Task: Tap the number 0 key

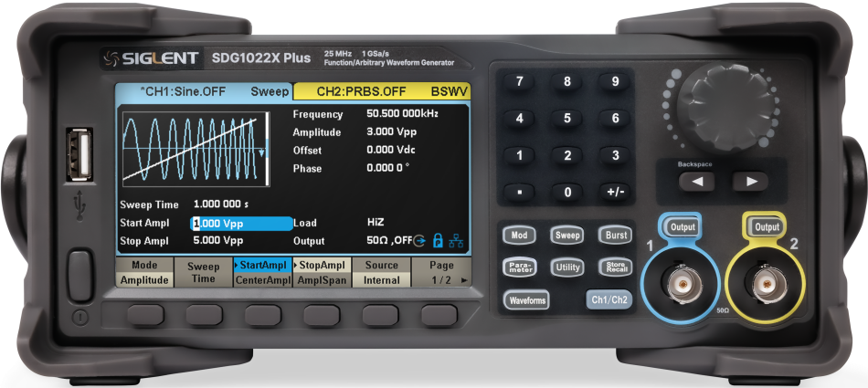Action: [566, 192]
